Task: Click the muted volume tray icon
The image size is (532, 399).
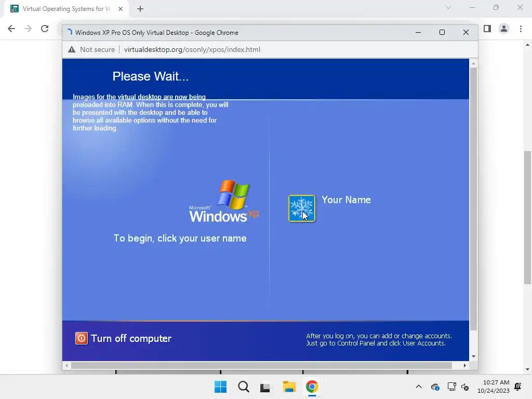Action: coord(465,387)
